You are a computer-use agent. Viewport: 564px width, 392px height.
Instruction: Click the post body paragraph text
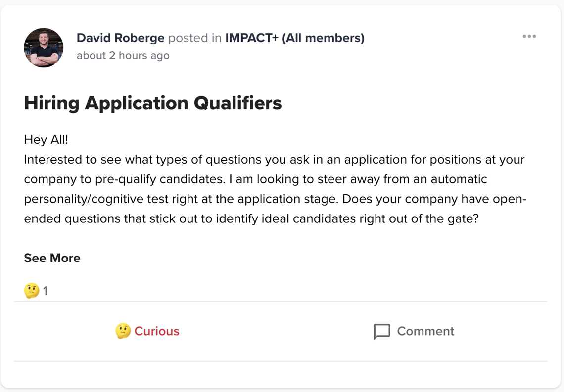(275, 189)
